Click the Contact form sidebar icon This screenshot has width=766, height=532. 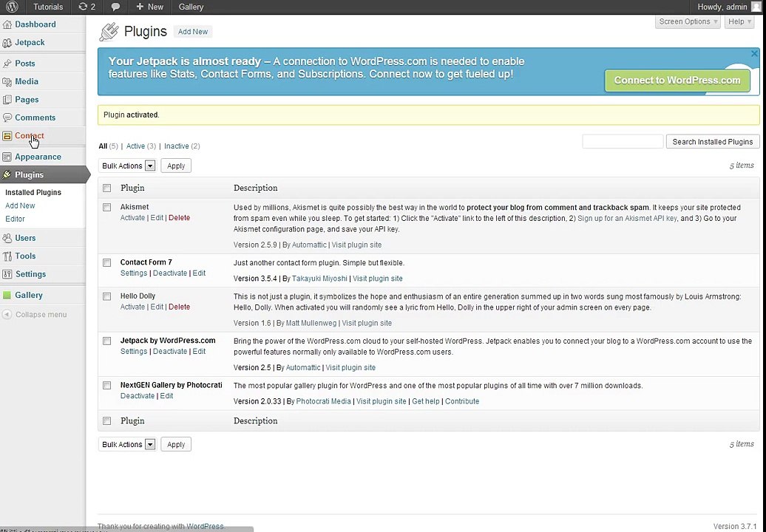pos(7,136)
